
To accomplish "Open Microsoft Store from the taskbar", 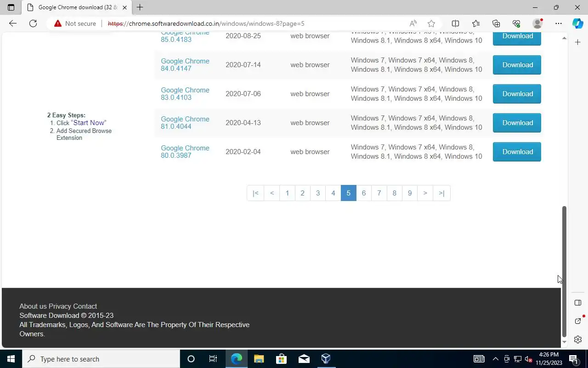I will pyautogui.click(x=281, y=359).
